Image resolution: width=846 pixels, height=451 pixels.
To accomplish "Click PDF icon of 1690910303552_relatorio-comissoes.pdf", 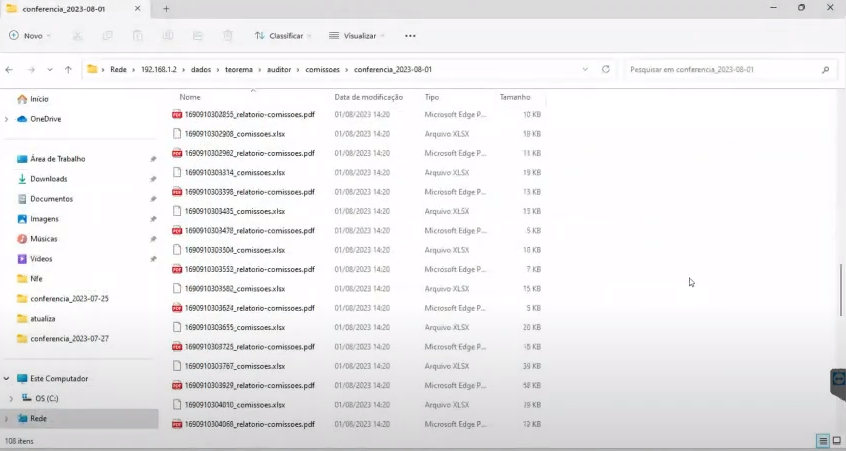I will [x=176, y=269].
